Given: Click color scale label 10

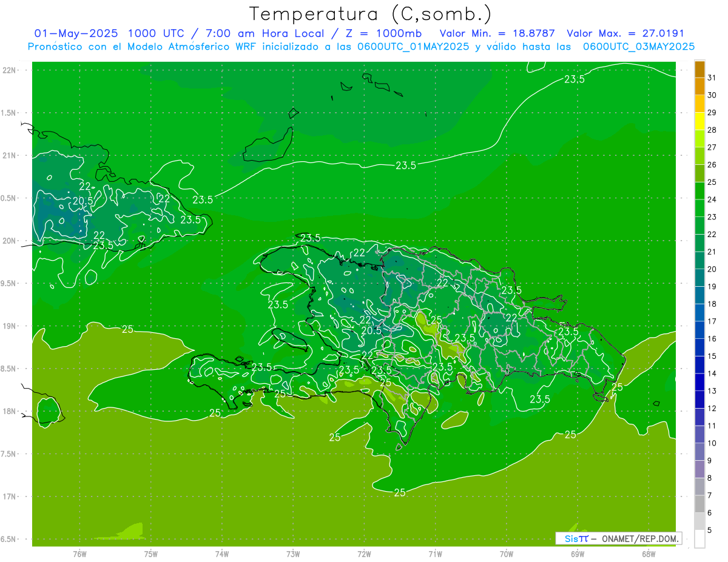Looking at the screenshot, I should tap(712, 443).
